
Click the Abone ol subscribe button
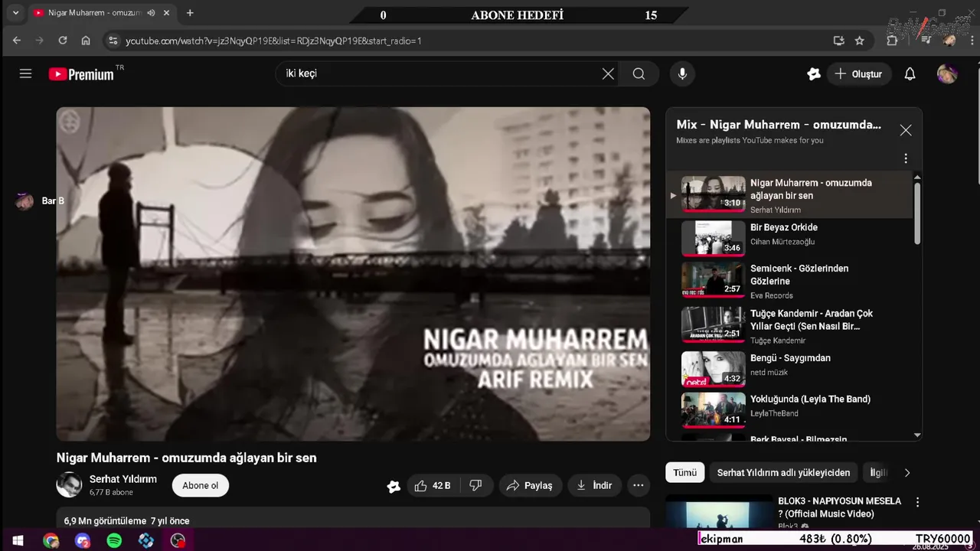coord(201,485)
